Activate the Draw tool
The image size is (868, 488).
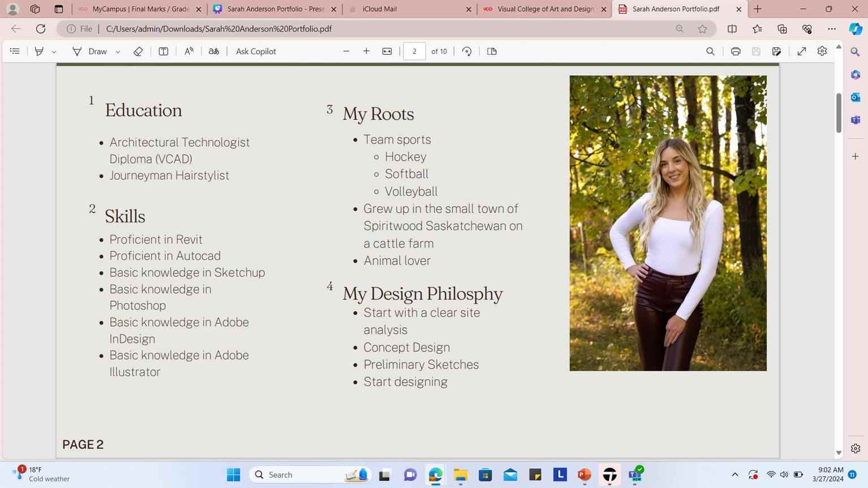[90, 52]
